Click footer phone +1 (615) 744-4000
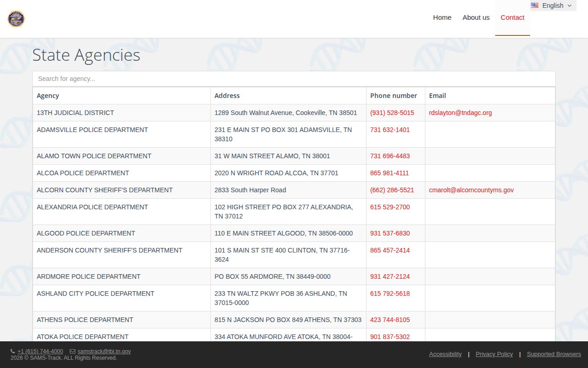The width and height of the screenshot is (588, 368). (40, 351)
